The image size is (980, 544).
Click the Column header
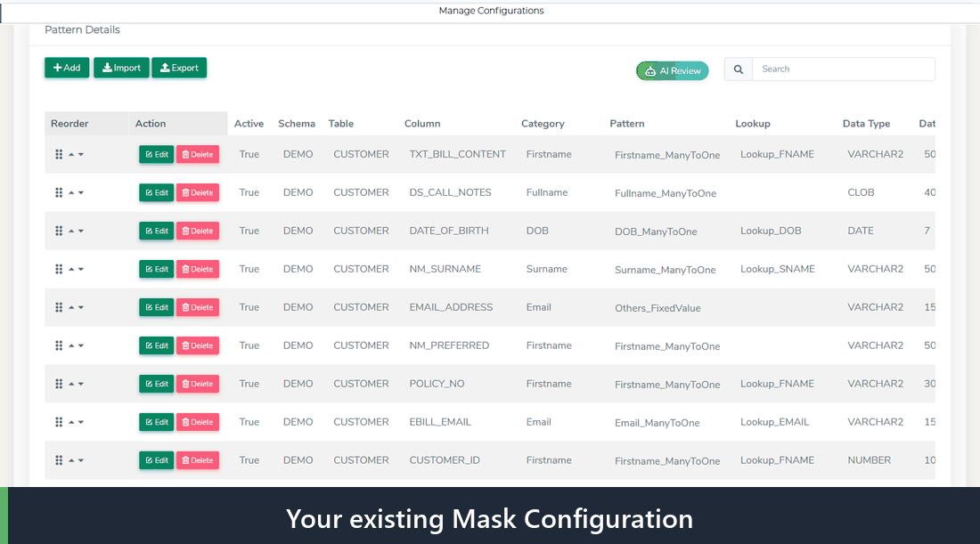422,124
